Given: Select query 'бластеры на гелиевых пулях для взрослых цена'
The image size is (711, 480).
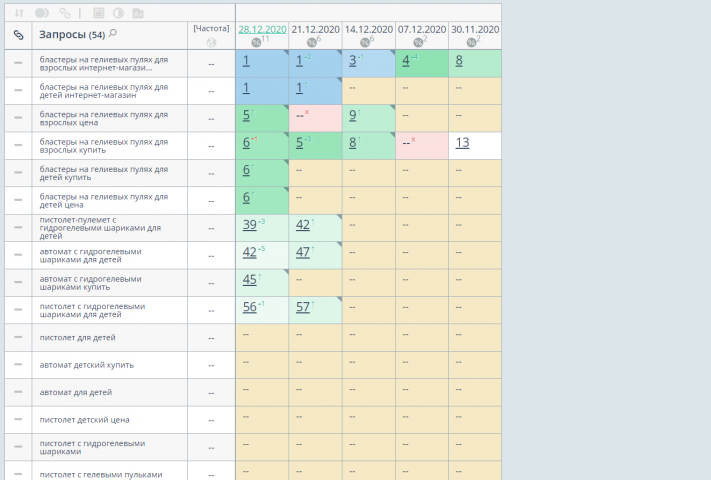Looking at the screenshot, I should 104,118.
